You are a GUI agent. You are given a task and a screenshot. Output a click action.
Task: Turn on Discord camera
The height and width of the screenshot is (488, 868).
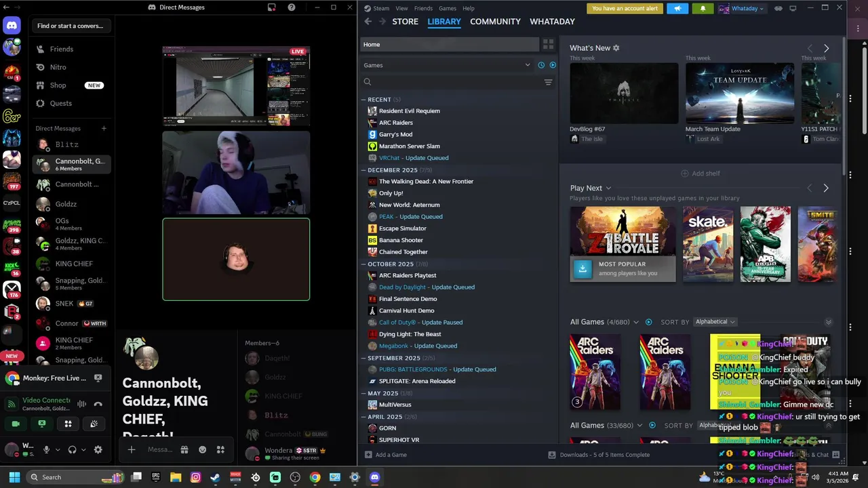(16, 424)
